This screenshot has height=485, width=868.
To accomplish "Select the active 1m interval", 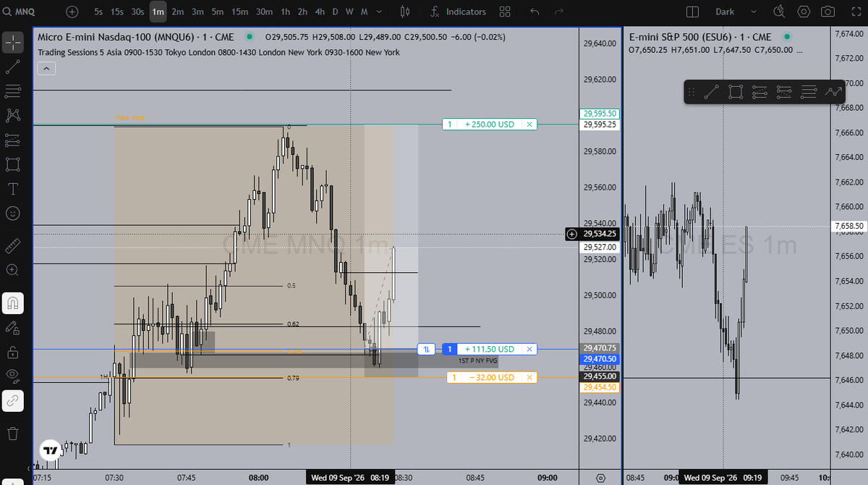I will point(158,12).
